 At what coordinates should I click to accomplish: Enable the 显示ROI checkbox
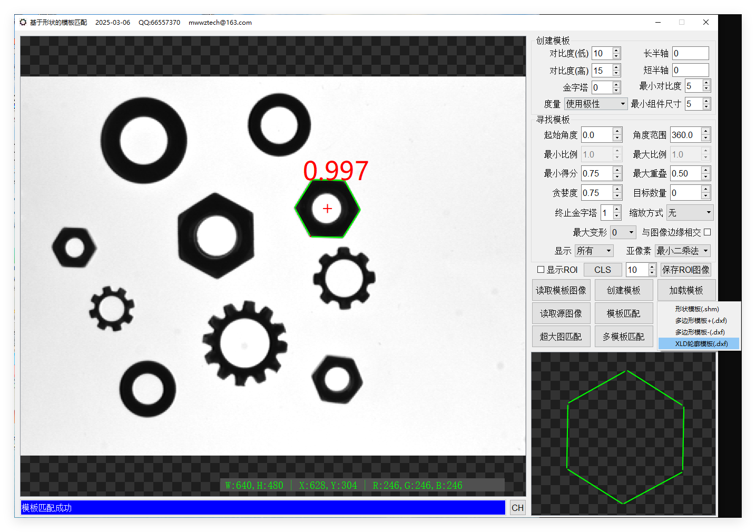[x=541, y=269]
